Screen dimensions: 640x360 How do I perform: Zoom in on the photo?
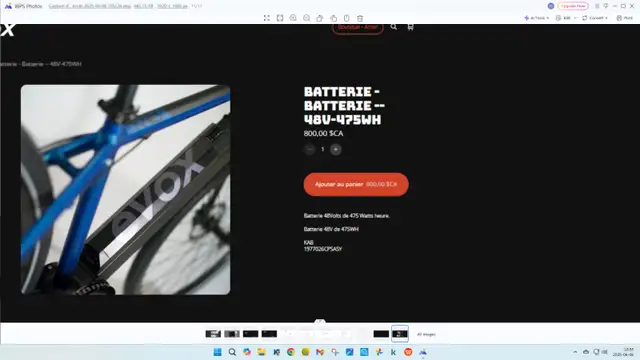pyautogui.click(x=293, y=18)
